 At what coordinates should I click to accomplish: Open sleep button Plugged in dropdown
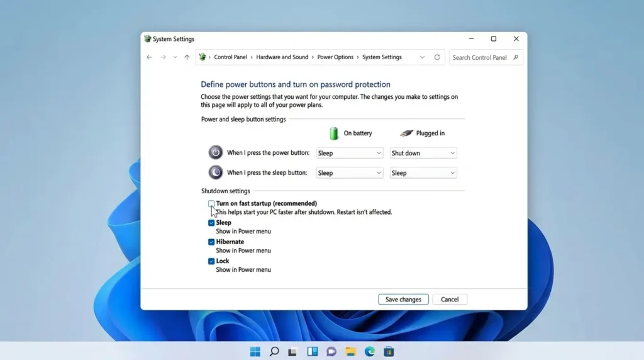(x=423, y=173)
